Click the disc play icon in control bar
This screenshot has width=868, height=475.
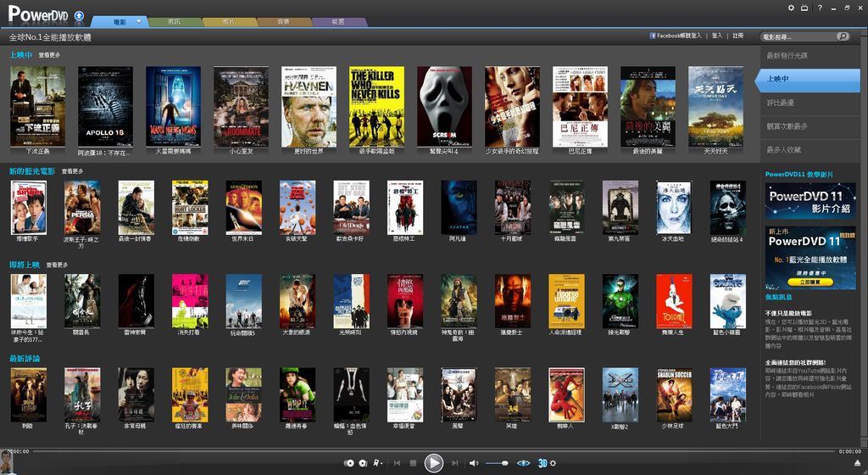coord(348,463)
